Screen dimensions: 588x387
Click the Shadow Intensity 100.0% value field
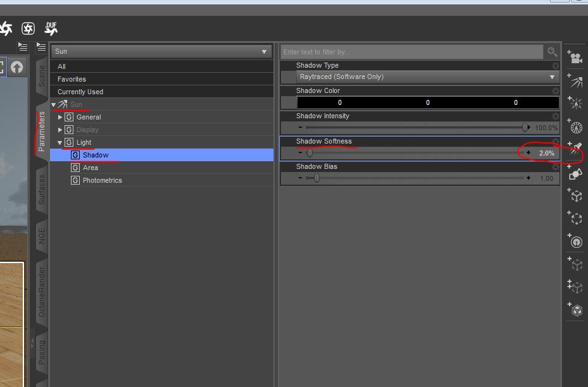click(546, 128)
